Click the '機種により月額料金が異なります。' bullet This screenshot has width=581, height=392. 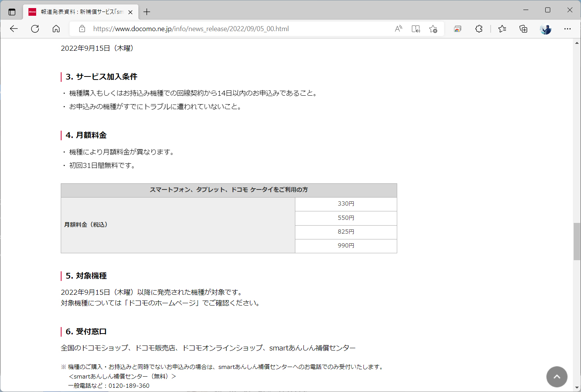point(123,152)
